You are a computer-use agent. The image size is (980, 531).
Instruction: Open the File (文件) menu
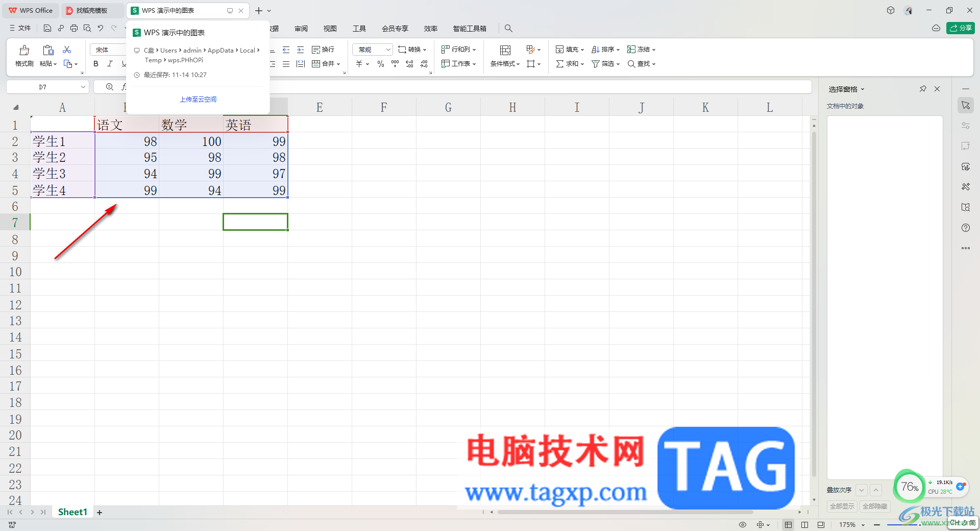20,28
